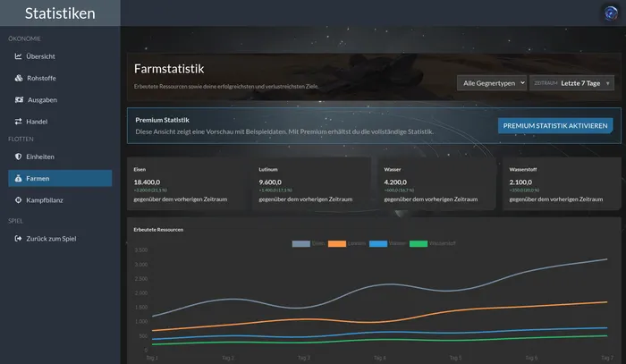Click the Zurück zum Spiel exit icon
Screen dimensions: 626x364
tap(19, 238)
